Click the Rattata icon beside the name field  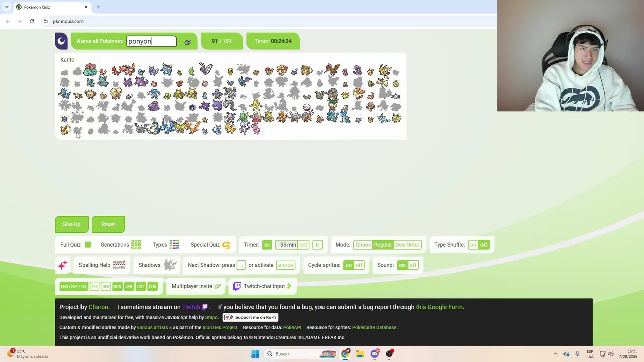tap(188, 42)
